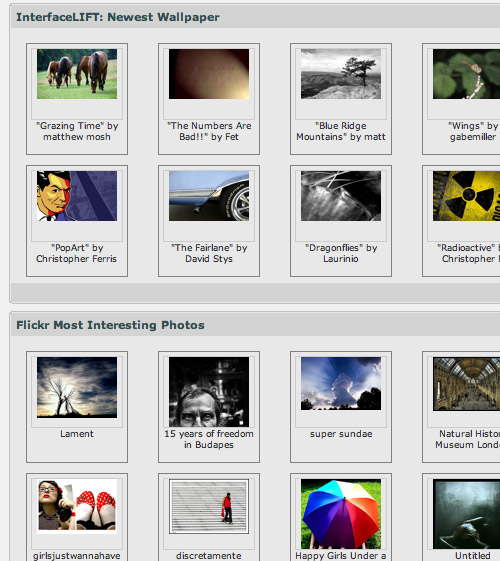500x561 pixels.
Task: Open the Happy Girls umbrella photo
Action: tap(341, 513)
